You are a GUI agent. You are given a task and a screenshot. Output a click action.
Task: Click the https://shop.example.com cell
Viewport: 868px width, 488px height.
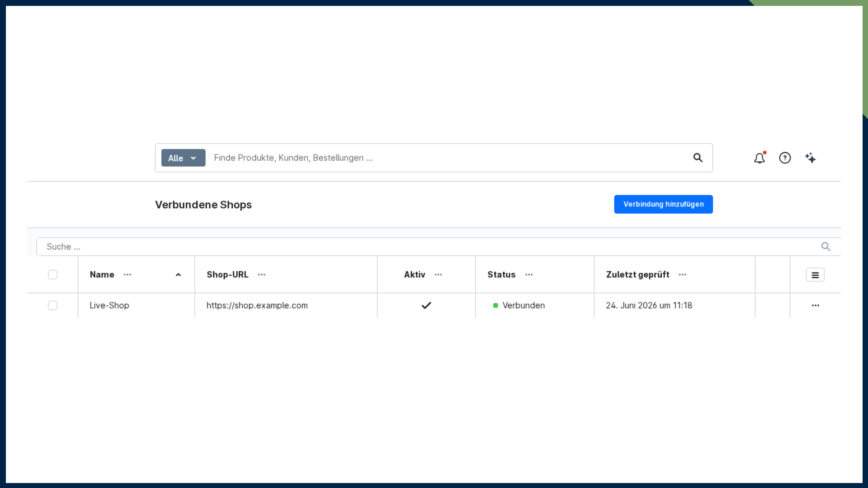pyautogui.click(x=286, y=305)
